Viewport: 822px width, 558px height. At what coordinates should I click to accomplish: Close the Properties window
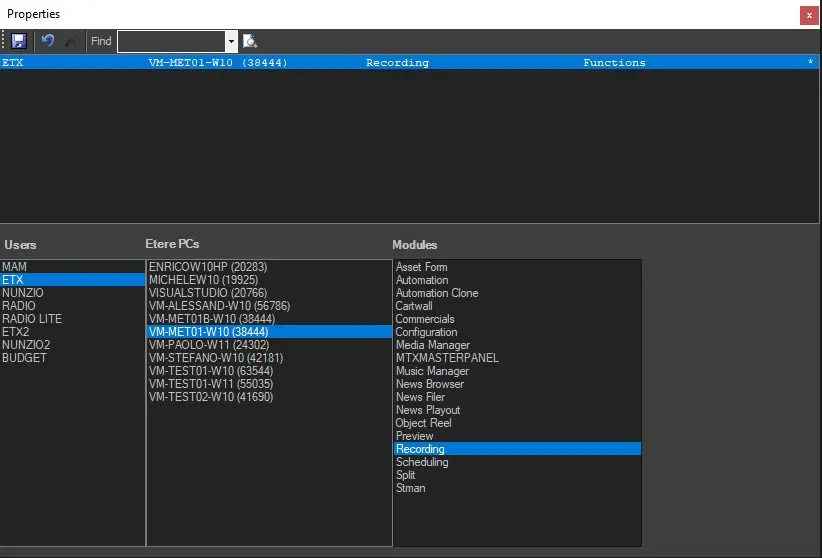808,15
